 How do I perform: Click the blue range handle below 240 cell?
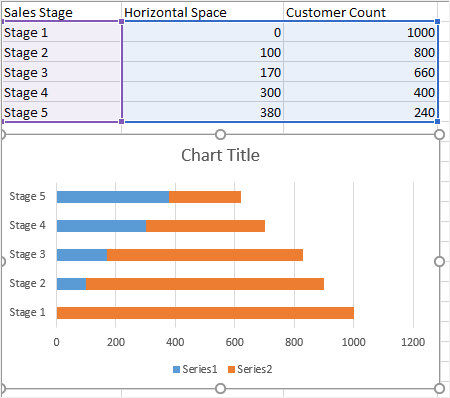[x=438, y=122]
